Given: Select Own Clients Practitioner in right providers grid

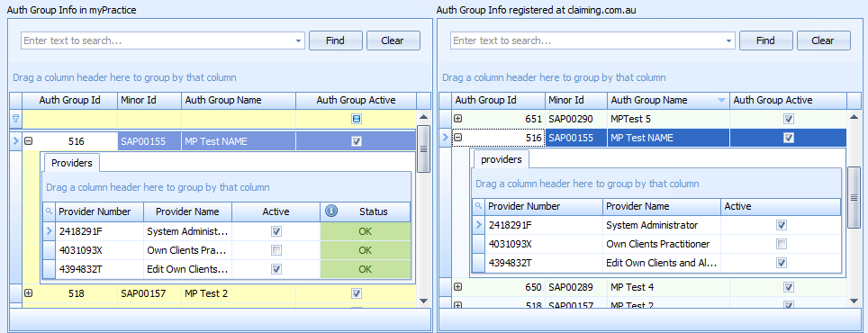Looking at the screenshot, I should tap(662, 244).
